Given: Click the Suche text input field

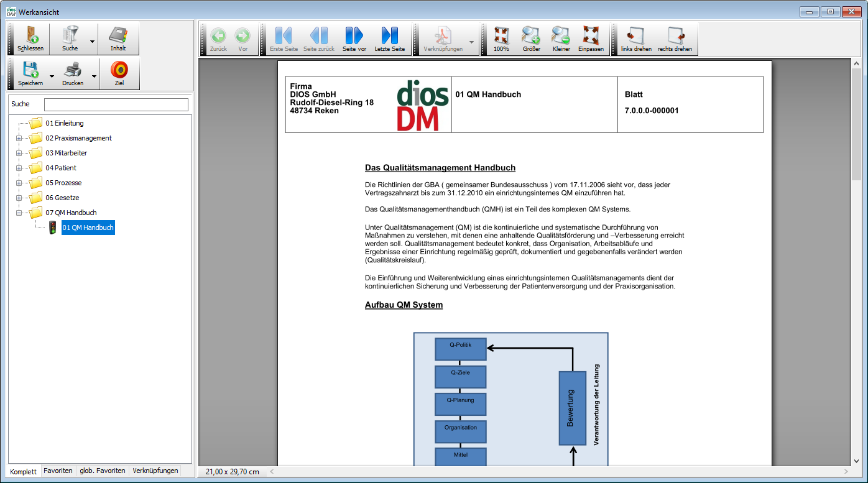Looking at the screenshot, I should coord(116,104).
